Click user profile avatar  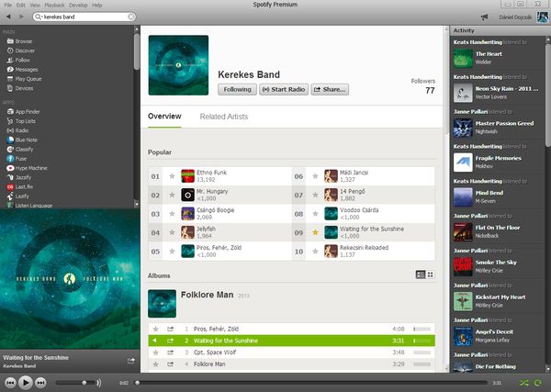point(543,17)
